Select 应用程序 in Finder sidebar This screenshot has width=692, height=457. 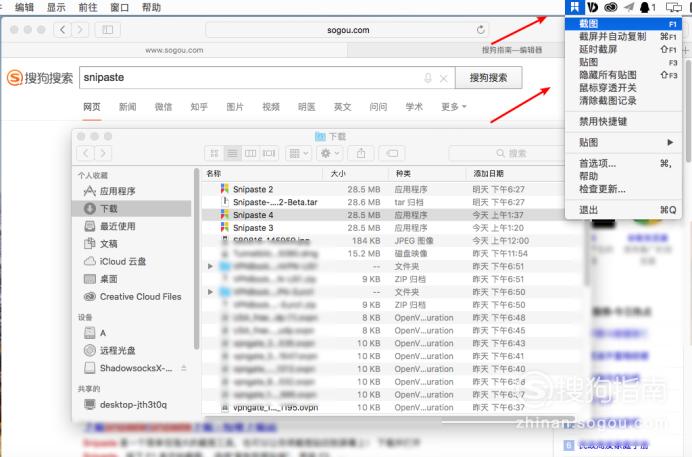132,191
